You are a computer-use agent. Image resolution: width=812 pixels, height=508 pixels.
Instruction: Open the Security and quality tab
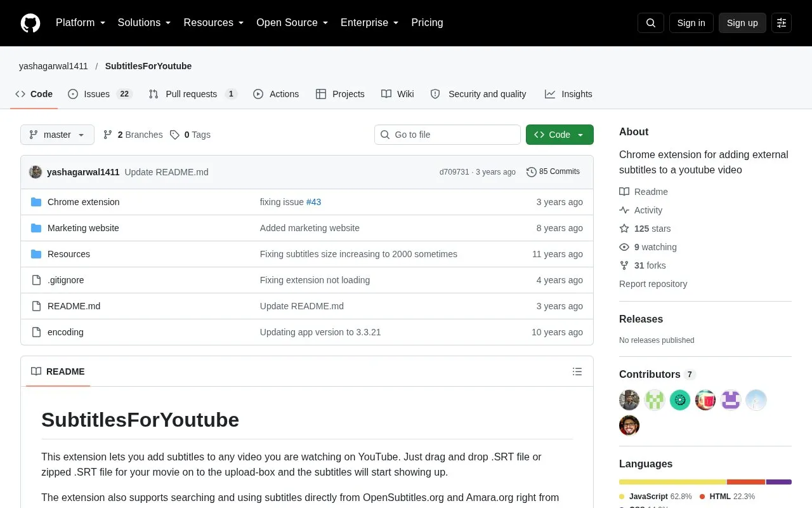click(x=478, y=94)
